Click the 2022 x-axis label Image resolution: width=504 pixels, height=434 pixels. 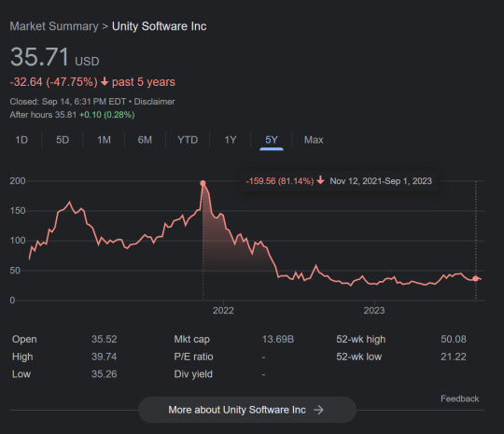223,311
